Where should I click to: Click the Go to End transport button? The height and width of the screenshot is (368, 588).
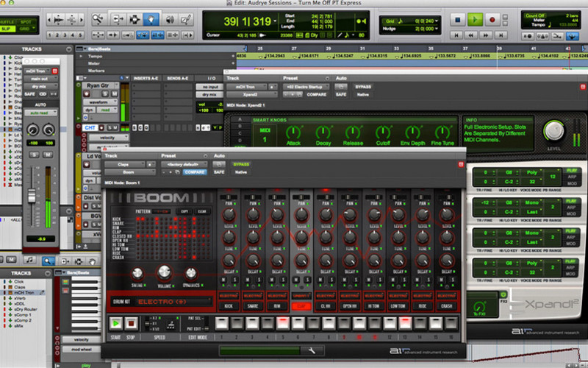pyautogui.click(x=501, y=35)
